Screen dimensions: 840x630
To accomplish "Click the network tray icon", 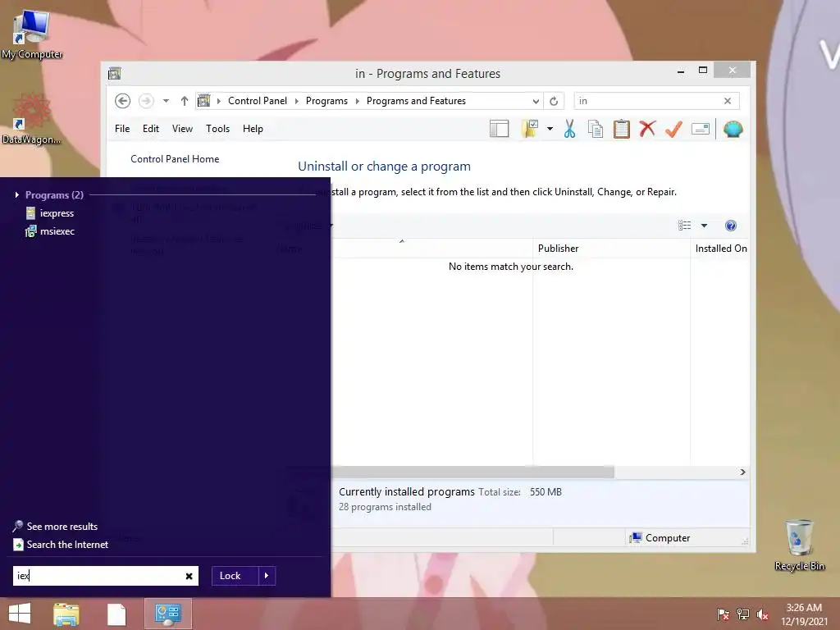I will (x=743, y=614).
